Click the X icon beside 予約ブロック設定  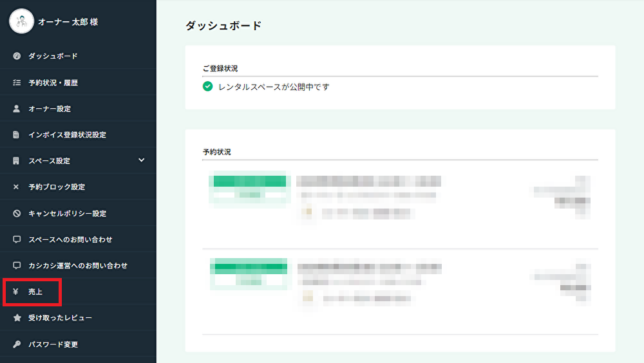click(x=17, y=187)
